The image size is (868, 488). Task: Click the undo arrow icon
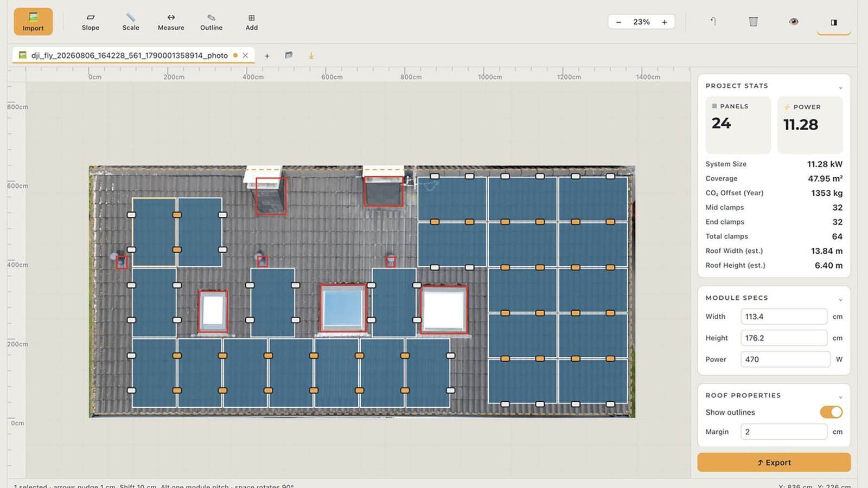[713, 22]
